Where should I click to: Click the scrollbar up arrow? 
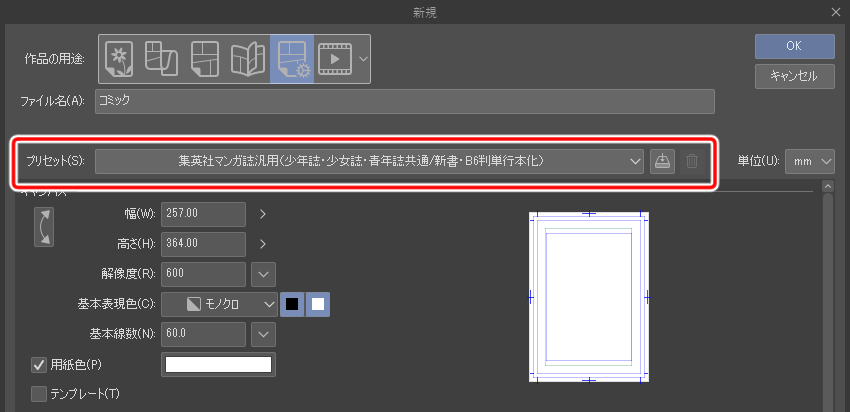[827, 186]
